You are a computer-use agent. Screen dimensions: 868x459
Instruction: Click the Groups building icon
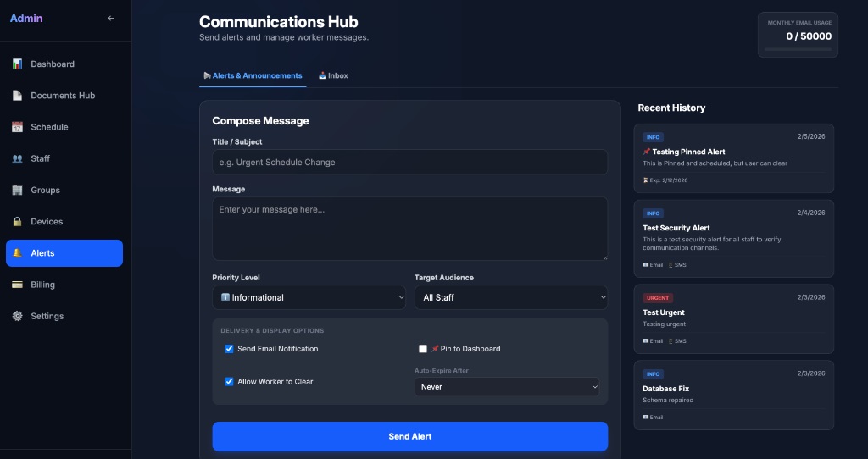(x=17, y=191)
